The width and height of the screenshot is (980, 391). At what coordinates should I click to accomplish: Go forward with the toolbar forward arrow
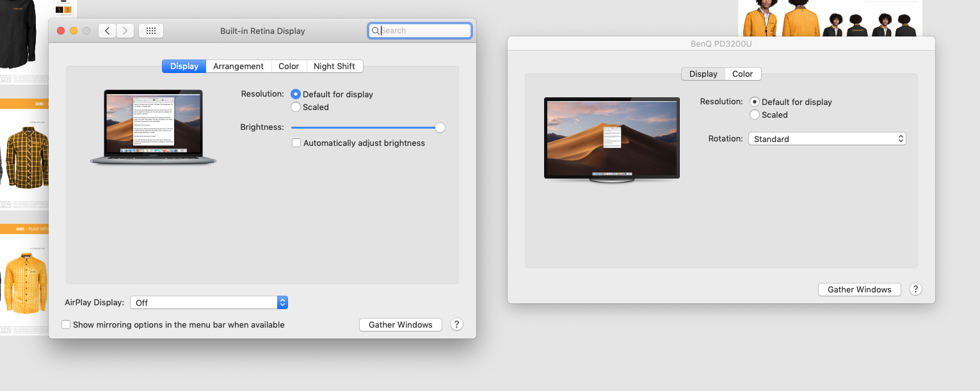point(125,31)
